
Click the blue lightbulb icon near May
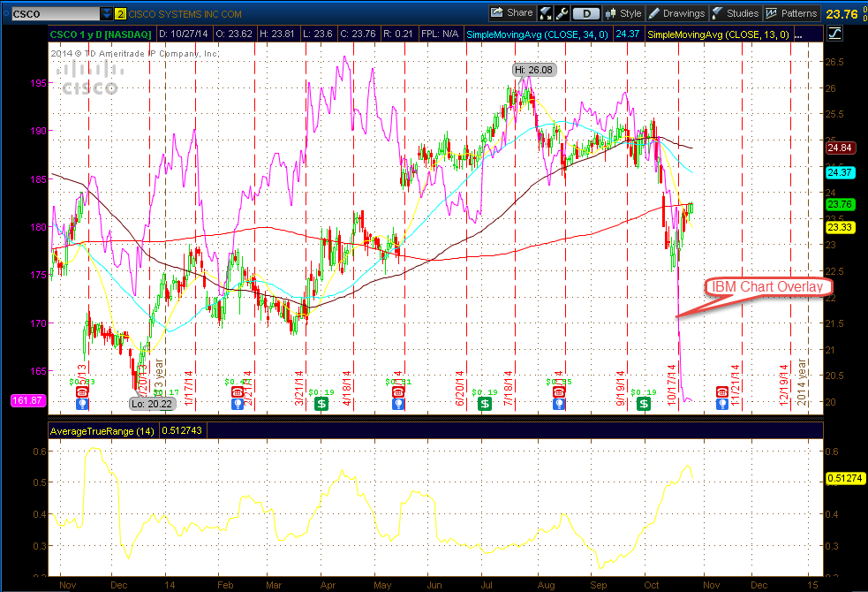pos(397,404)
